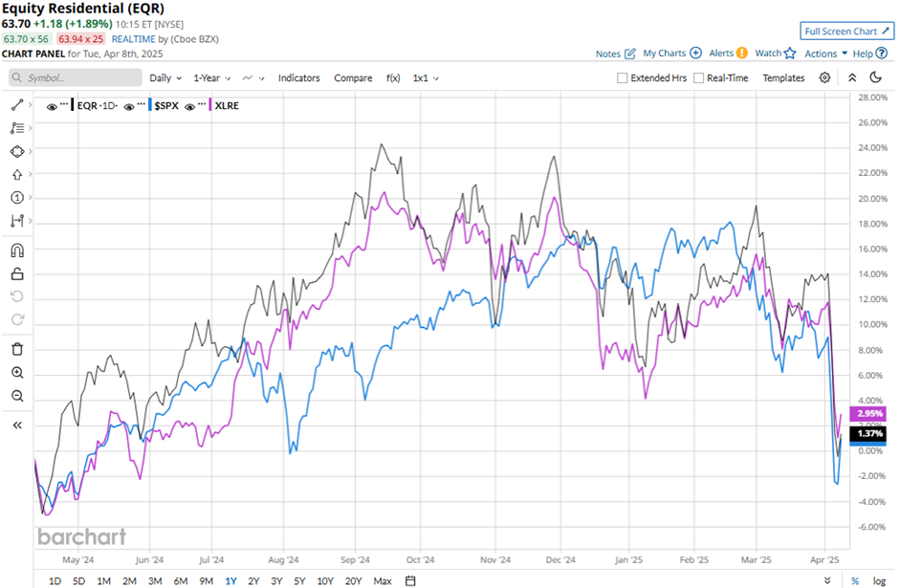Zoom in on the chart

(17, 373)
